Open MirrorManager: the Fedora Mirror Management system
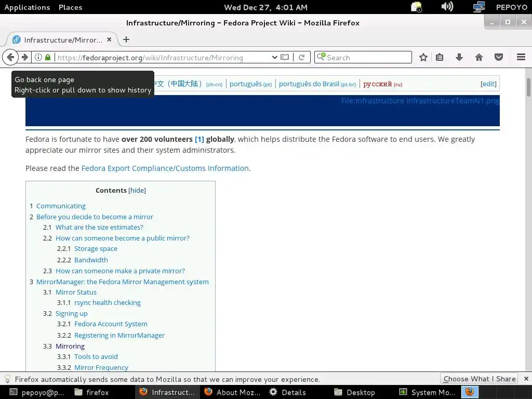The width and height of the screenshot is (532, 399). (123, 282)
